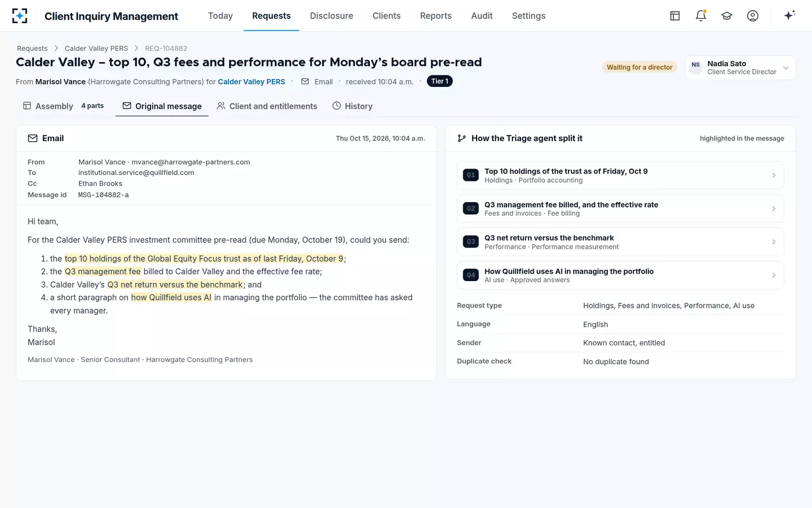Follow the Calder Valley PERS client link

pos(251,82)
